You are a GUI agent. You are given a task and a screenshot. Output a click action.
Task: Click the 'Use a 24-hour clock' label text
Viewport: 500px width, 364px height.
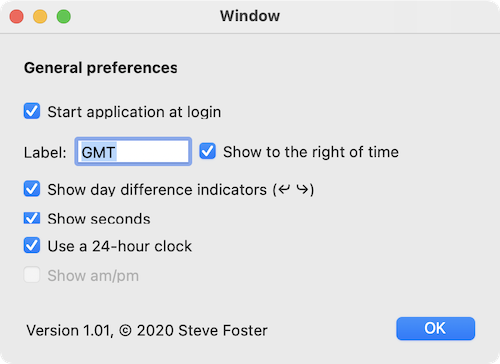click(120, 246)
